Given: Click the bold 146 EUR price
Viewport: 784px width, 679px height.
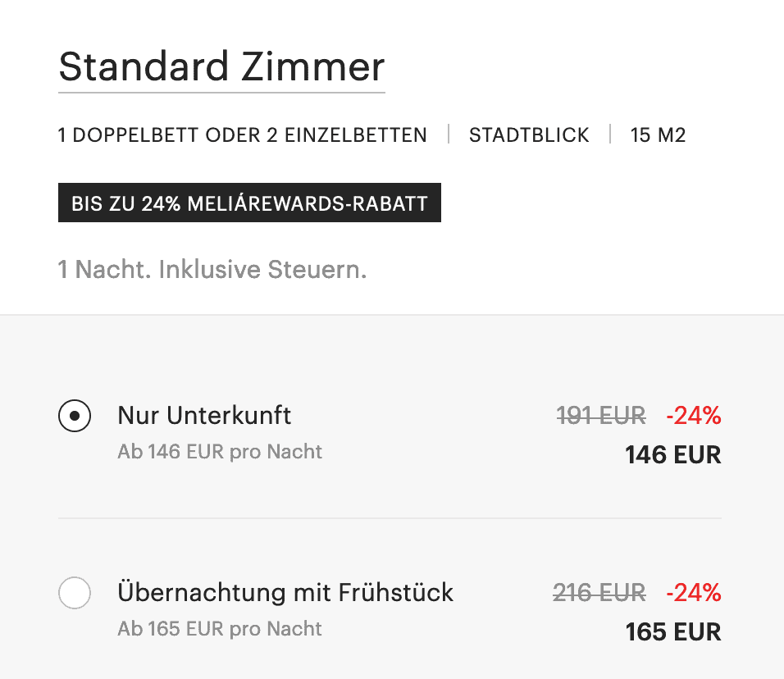Looking at the screenshot, I should pos(672,454).
